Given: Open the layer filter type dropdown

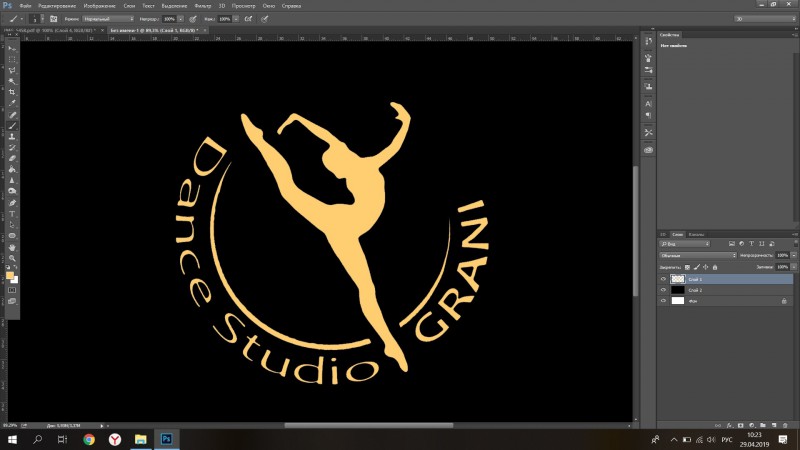Looking at the screenshot, I should coord(684,244).
